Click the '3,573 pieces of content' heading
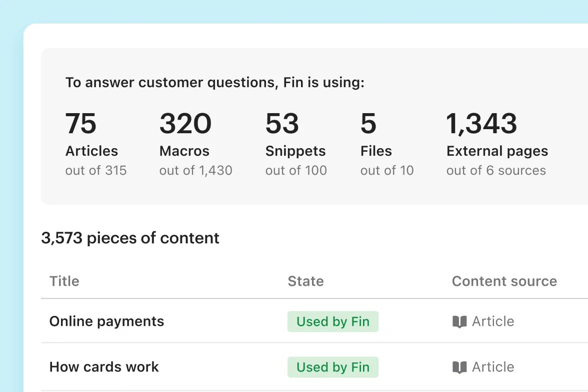The width and height of the screenshot is (588, 392). [x=130, y=238]
